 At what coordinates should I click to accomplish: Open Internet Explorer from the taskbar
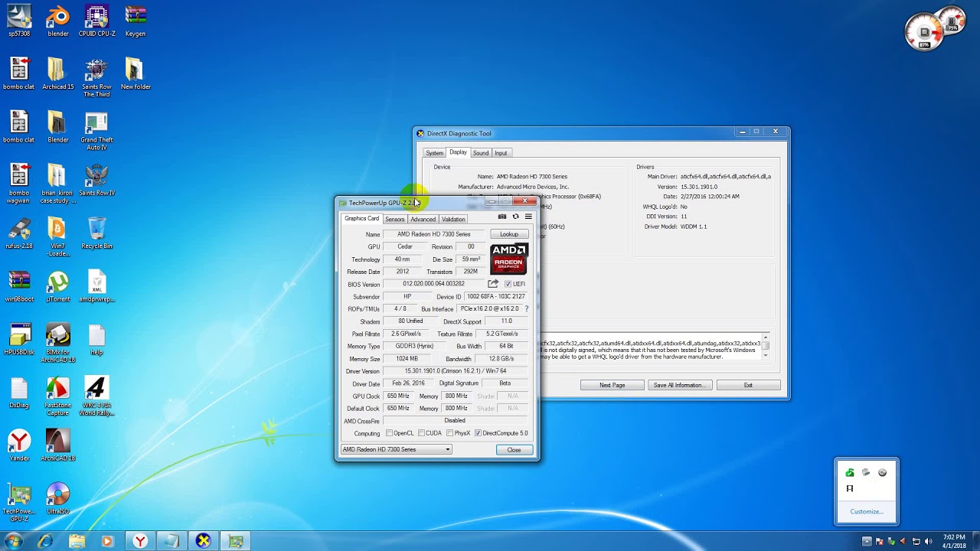point(45,542)
